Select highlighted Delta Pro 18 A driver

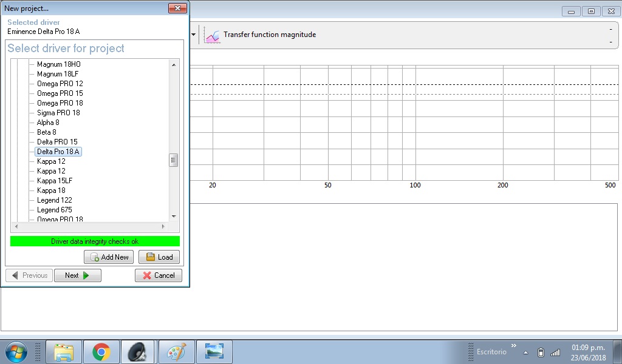pos(58,152)
